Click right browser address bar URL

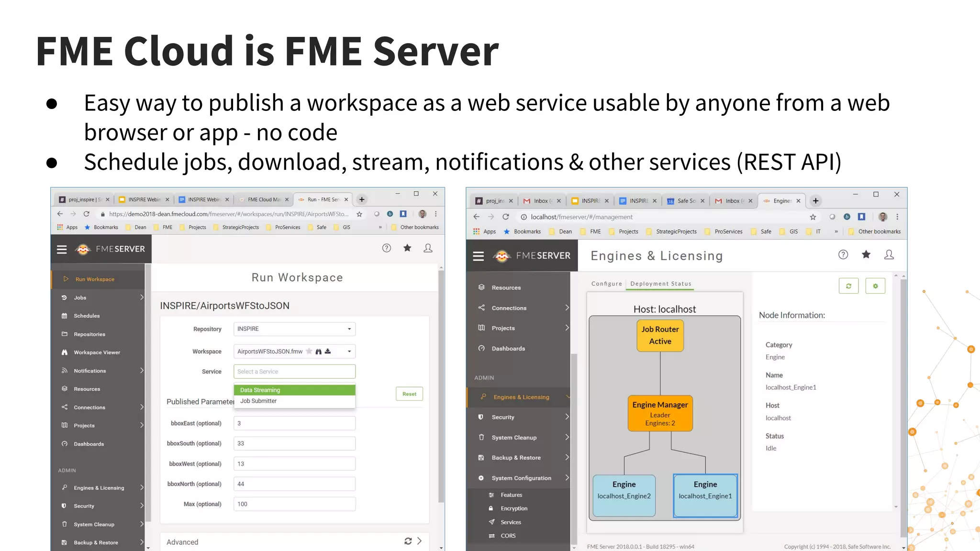coord(582,217)
